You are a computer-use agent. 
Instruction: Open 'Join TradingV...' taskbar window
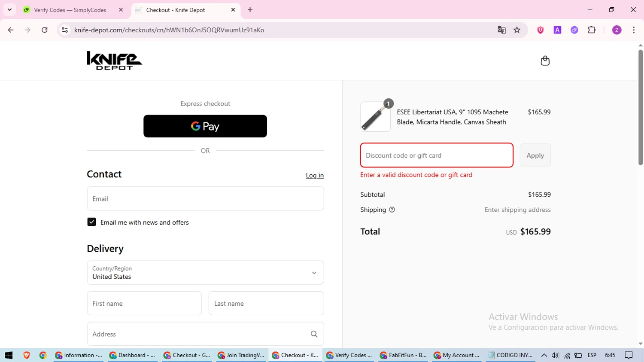pos(241,355)
